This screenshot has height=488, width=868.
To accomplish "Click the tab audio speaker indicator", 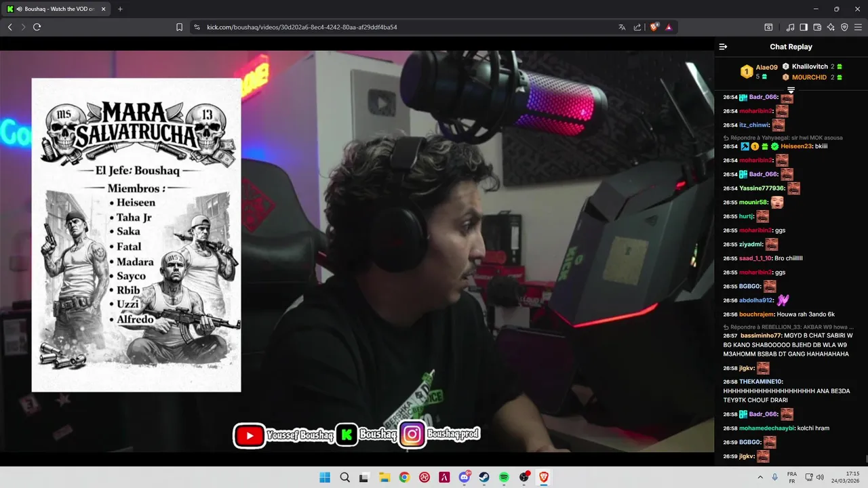I will (19, 9).
